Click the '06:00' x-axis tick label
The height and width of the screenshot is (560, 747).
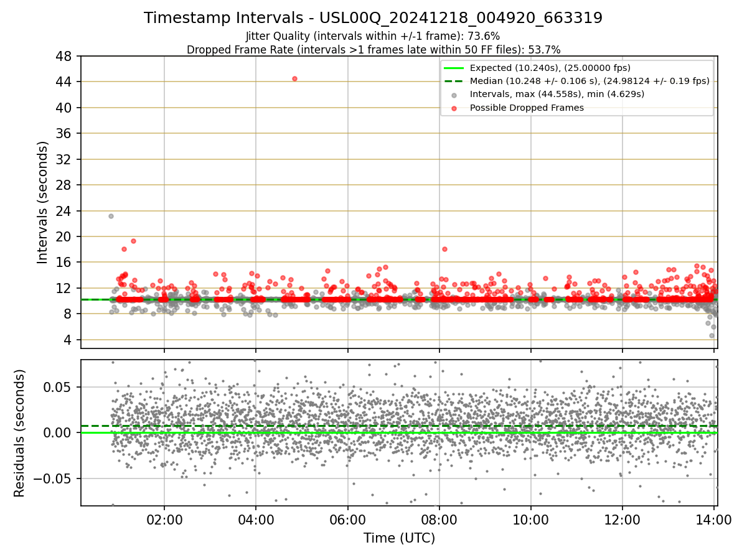tap(347, 519)
